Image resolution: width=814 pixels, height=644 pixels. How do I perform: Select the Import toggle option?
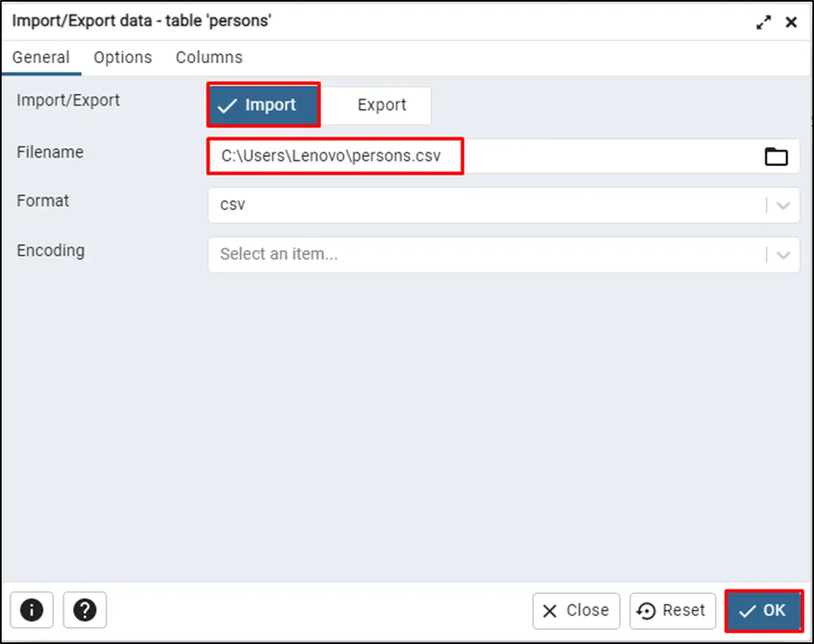point(264,105)
